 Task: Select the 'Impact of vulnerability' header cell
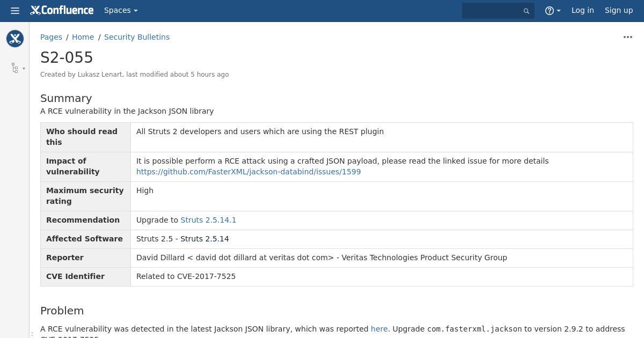point(86,167)
